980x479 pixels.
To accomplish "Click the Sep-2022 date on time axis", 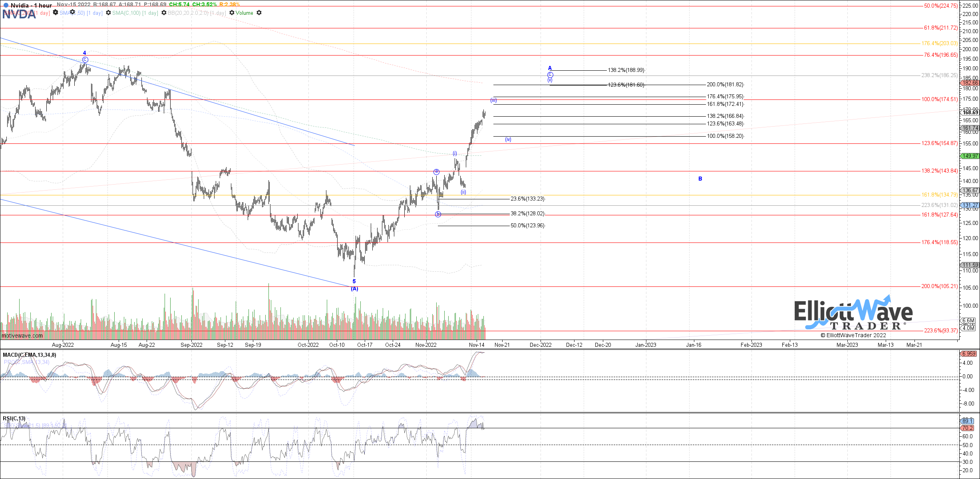I will click(191, 345).
